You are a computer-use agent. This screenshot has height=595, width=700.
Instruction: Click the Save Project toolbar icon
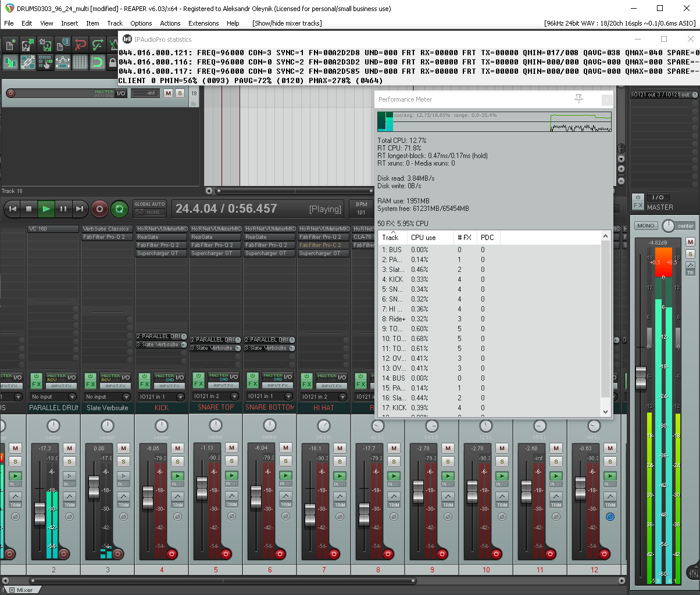click(x=45, y=45)
